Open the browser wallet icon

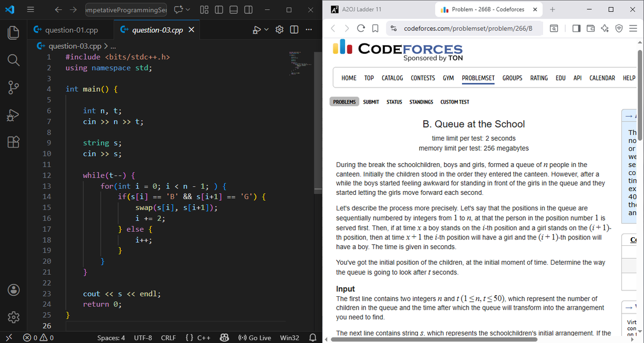(x=590, y=28)
